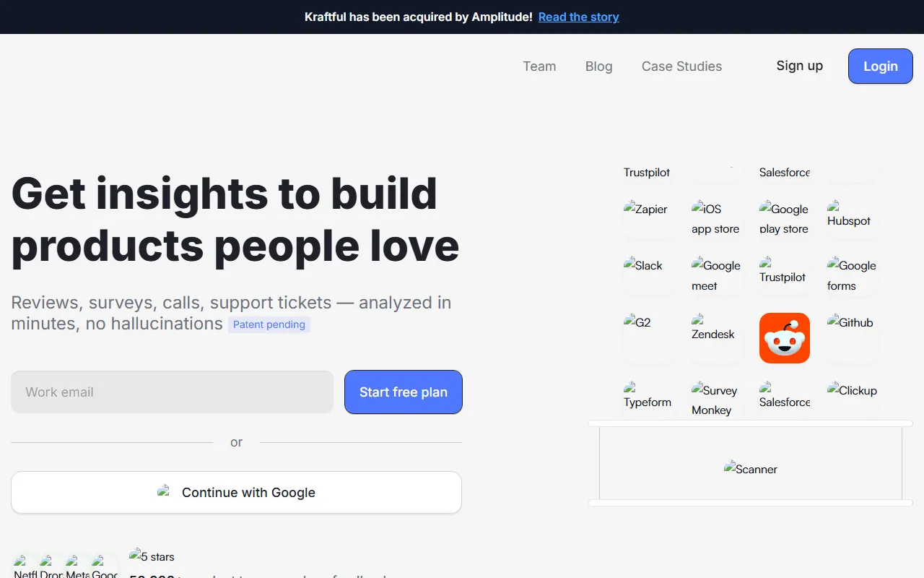Click the Google meet integration tile
Screen dimensions: 924x578
tap(715, 275)
